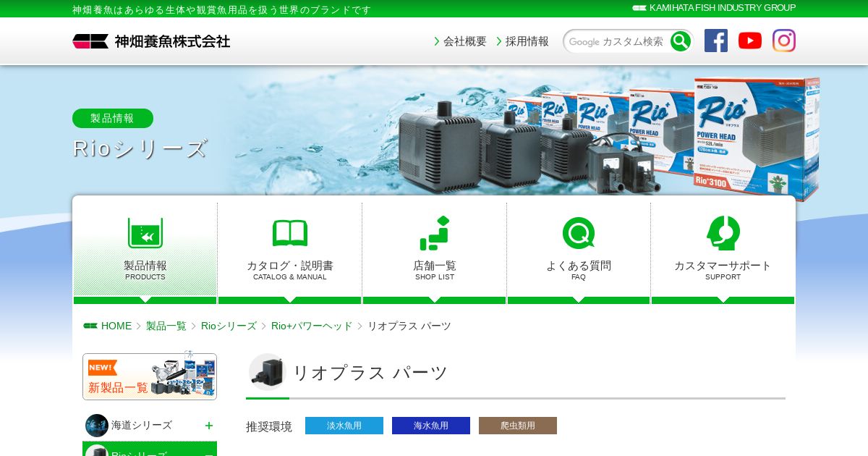Click the 淡水魚用 blue tag
The width and height of the screenshot is (868, 456).
pyautogui.click(x=344, y=426)
